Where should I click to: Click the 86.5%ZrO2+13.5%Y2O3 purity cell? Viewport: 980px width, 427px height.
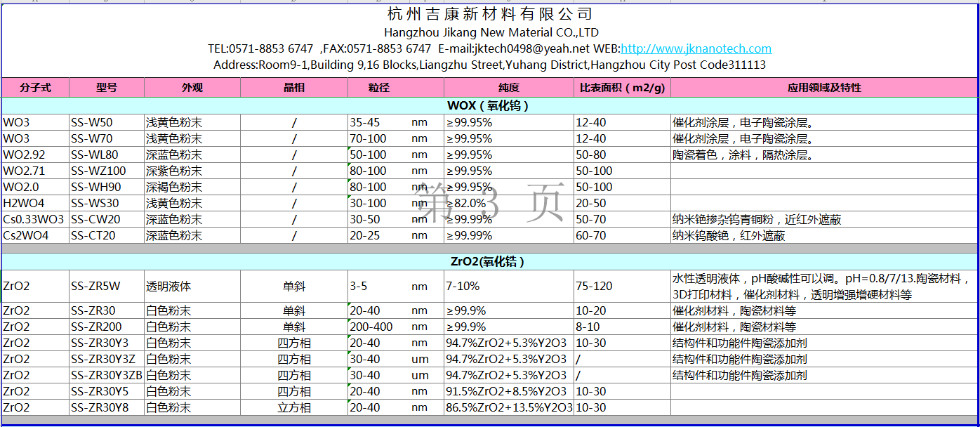point(509,407)
